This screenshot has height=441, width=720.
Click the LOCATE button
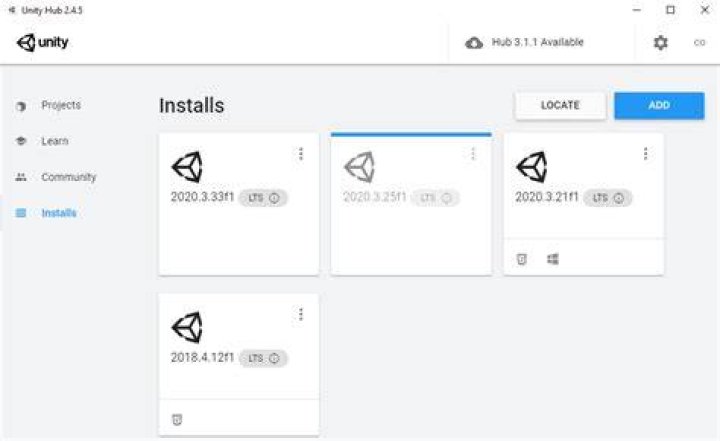tap(560, 105)
